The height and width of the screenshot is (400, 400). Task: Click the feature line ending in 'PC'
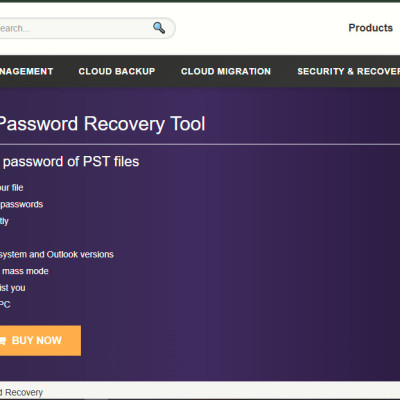(5, 304)
